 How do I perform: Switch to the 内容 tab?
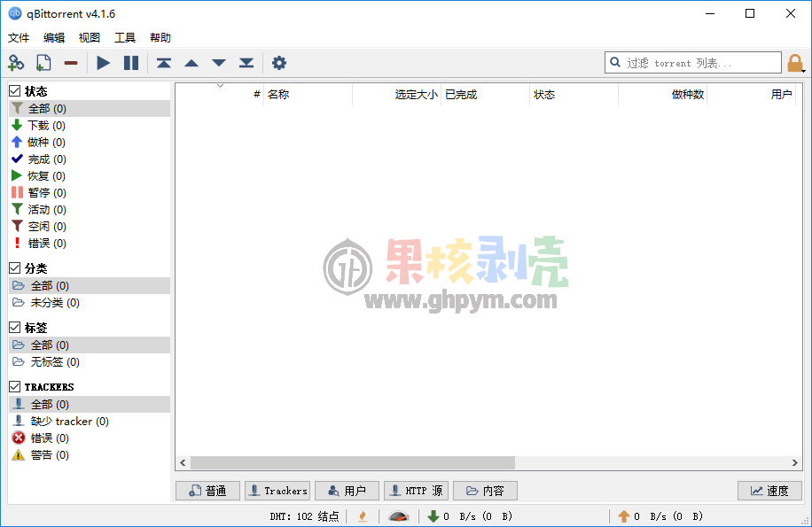click(x=485, y=491)
